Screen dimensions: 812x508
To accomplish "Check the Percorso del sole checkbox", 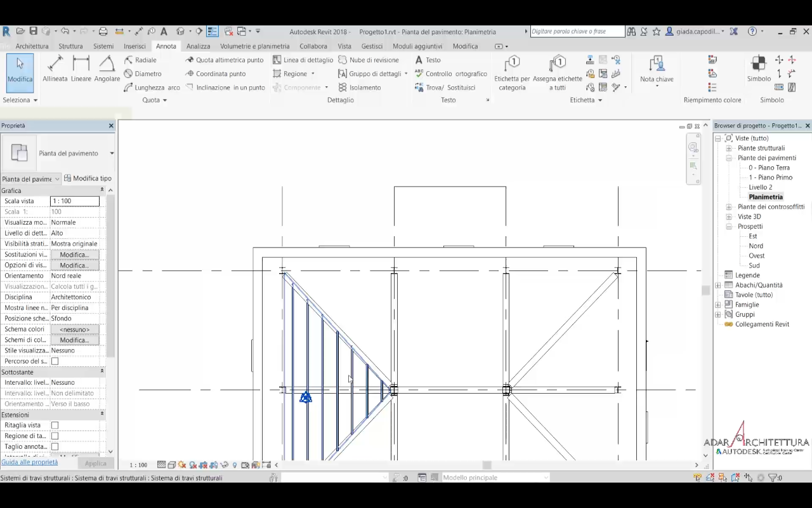I will [55, 361].
